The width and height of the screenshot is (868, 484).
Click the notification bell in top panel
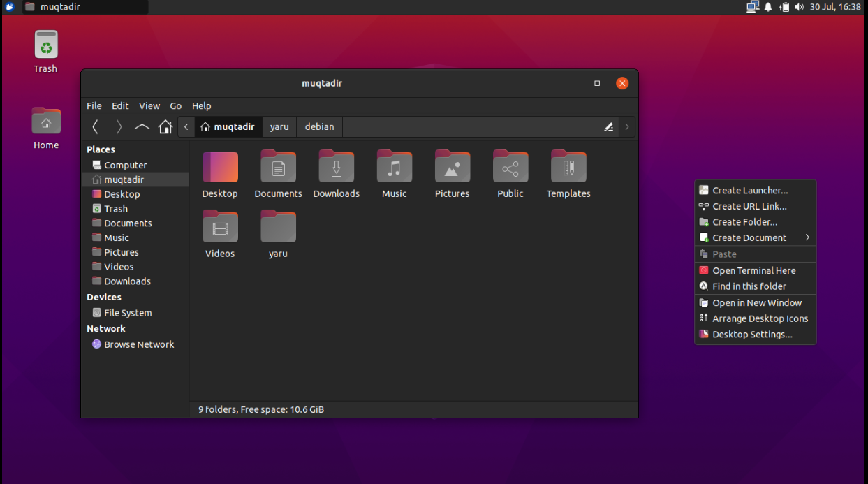click(x=768, y=7)
